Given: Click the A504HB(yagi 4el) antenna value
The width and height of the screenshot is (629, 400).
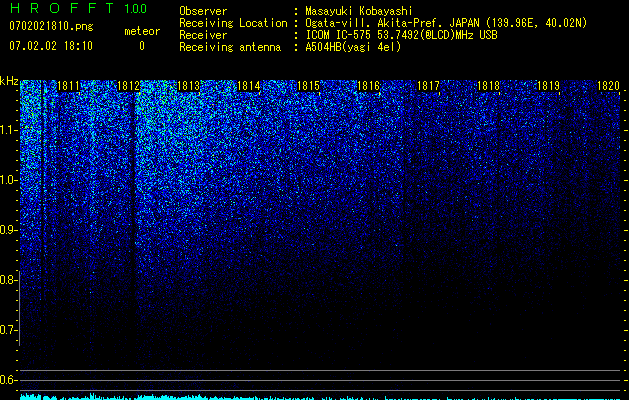Looking at the screenshot, I should tap(353, 47).
